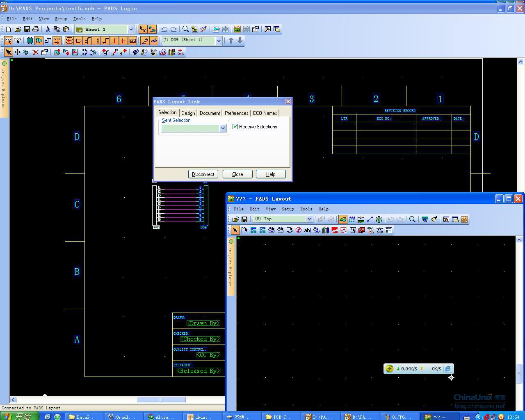525x420 pixels.
Task: Click the 'ab|' text tool in PADS Layout
Action: coord(307,230)
